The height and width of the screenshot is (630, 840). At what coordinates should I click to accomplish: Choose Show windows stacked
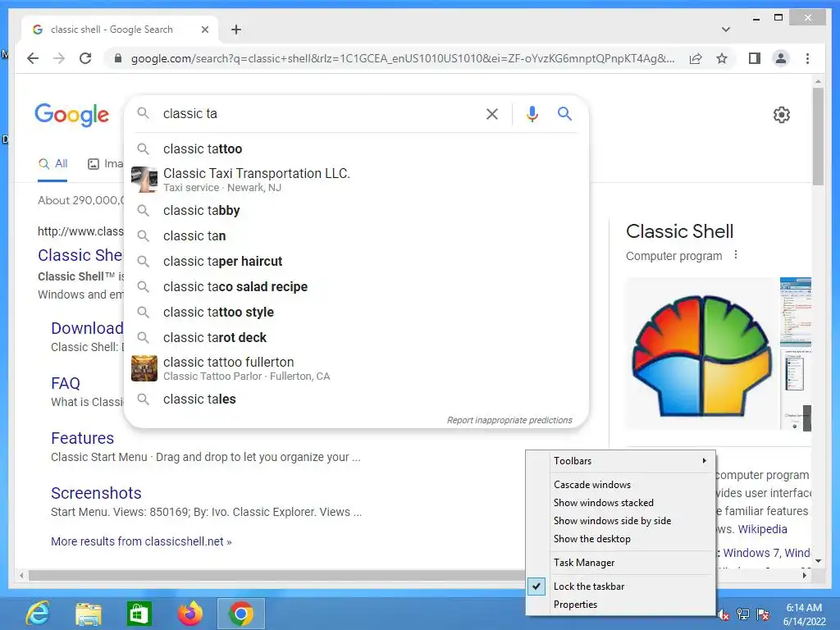coord(621,503)
